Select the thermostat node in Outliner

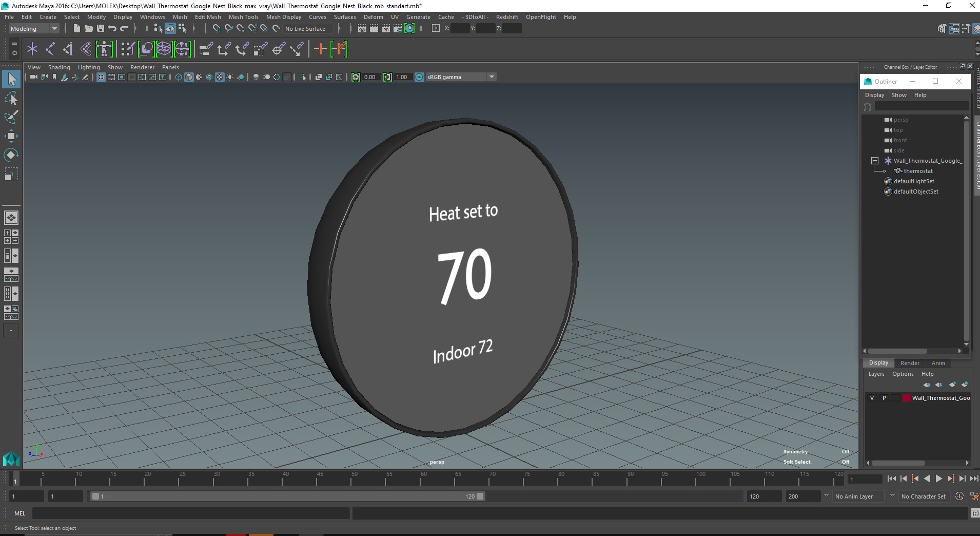tap(918, 171)
